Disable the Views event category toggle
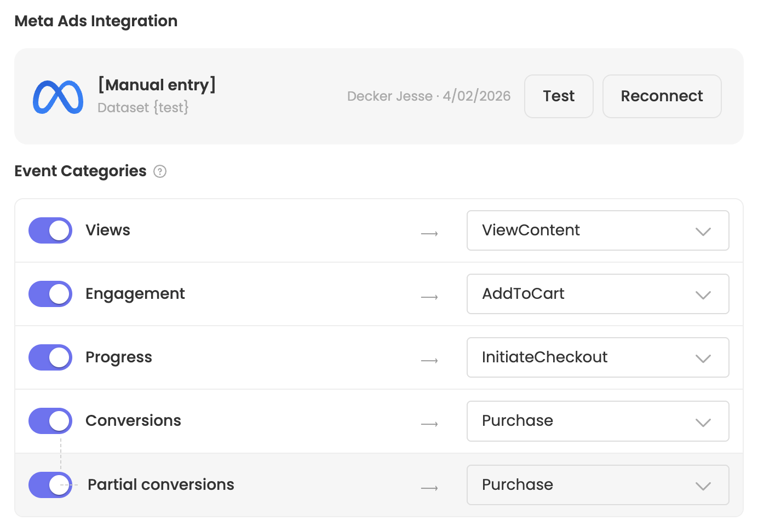 coord(50,230)
